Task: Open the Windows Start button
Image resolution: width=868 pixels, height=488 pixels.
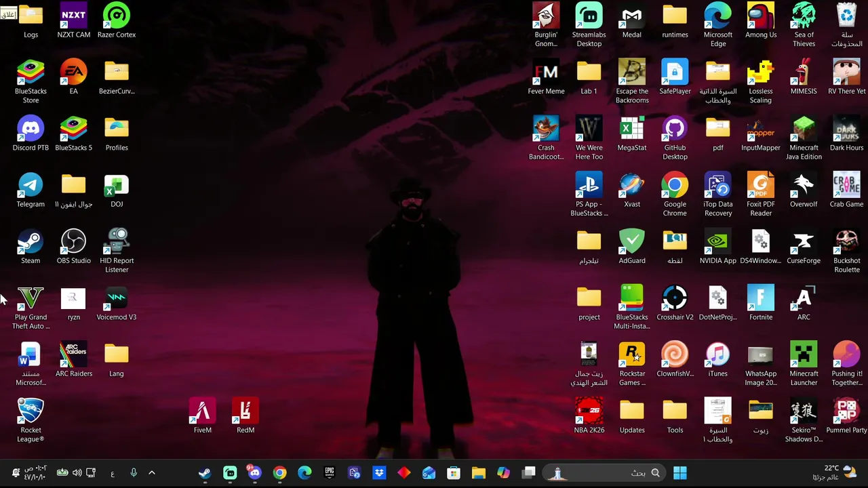Action: (x=680, y=472)
